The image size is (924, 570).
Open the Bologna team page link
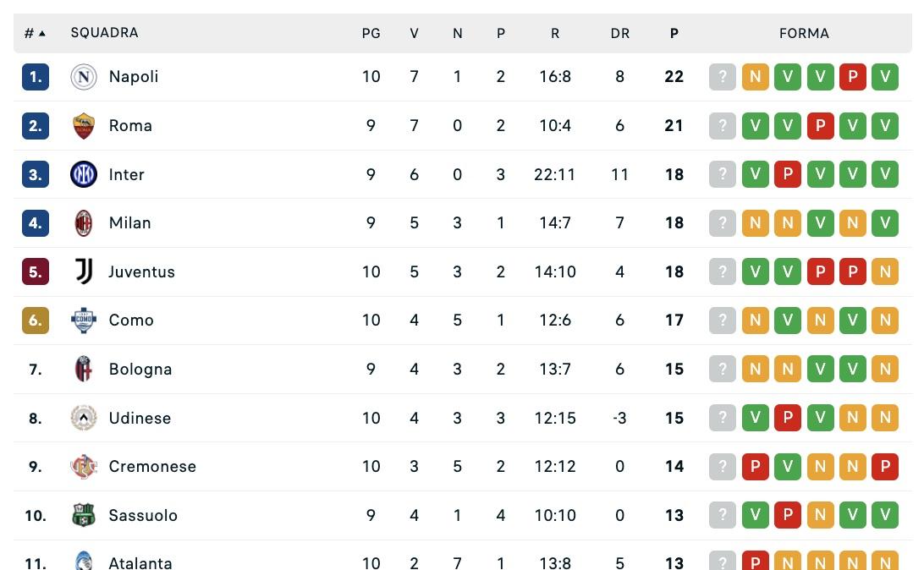pos(140,369)
